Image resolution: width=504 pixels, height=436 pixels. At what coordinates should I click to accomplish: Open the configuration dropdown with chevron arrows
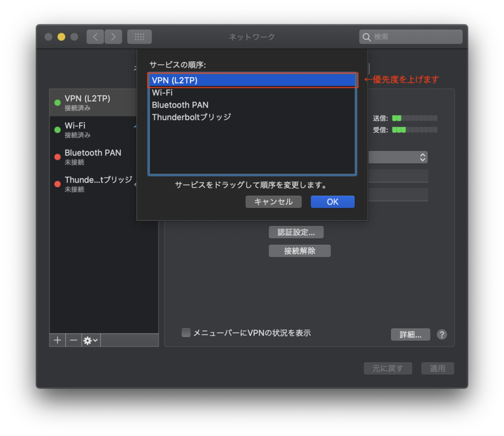[423, 157]
